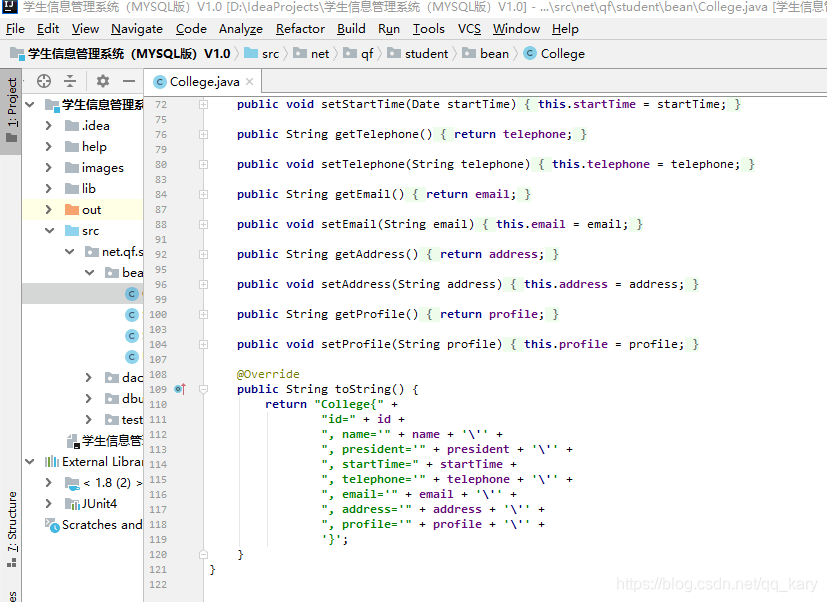Expand the out folder

[x=49, y=209]
